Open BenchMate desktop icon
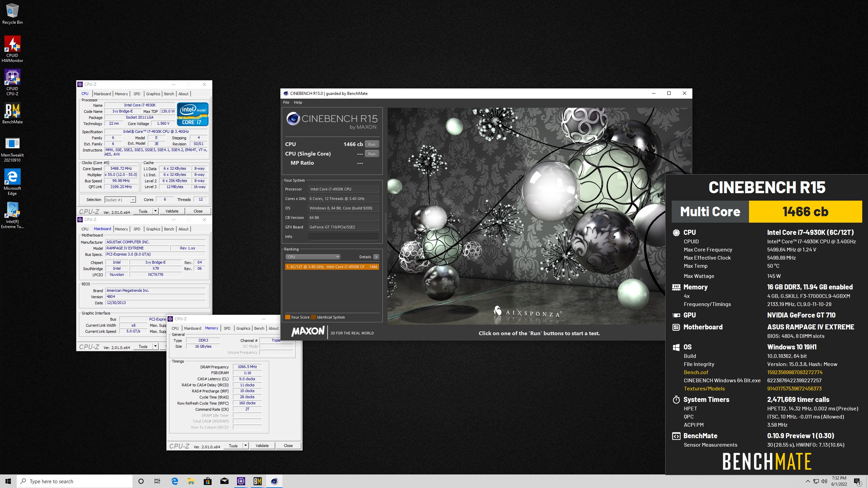The height and width of the screenshot is (488, 868). pyautogui.click(x=12, y=113)
